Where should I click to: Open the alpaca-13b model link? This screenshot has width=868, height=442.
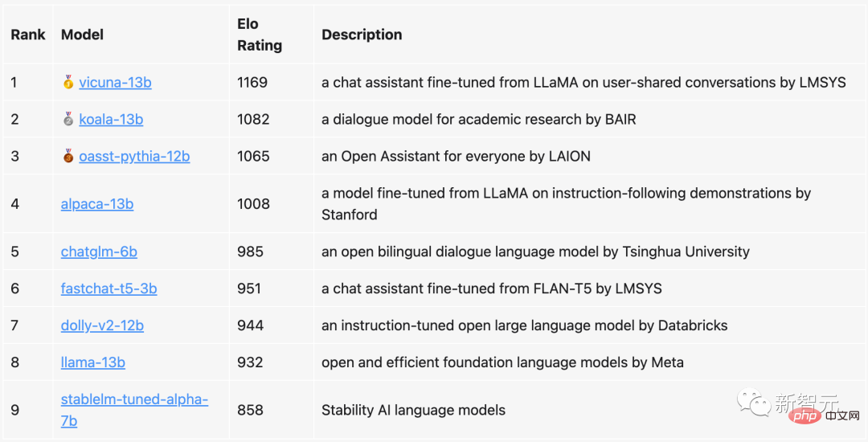click(x=97, y=203)
